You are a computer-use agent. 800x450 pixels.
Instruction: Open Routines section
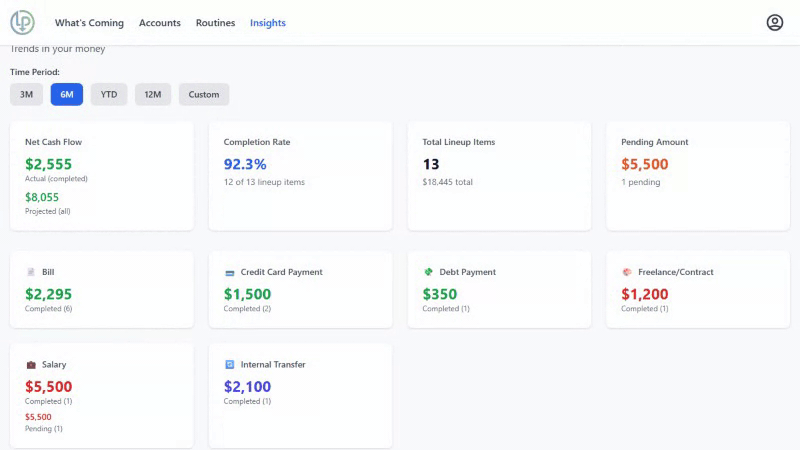pyautogui.click(x=215, y=22)
